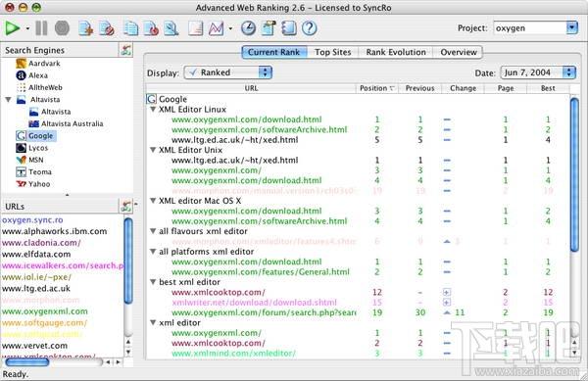This screenshot has width=588, height=381.
Task: Switch to the Rank Evolution tab
Action: point(396,52)
